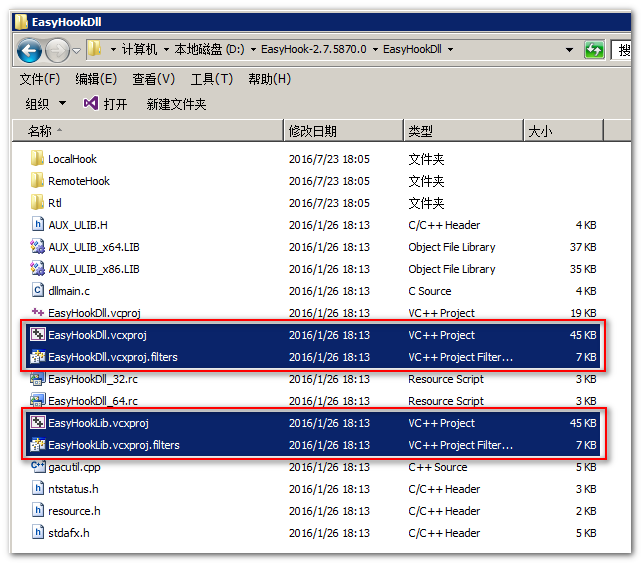641x563 pixels.
Task: Expand the arrow before 计算机 in address bar
Action: click(113, 50)
